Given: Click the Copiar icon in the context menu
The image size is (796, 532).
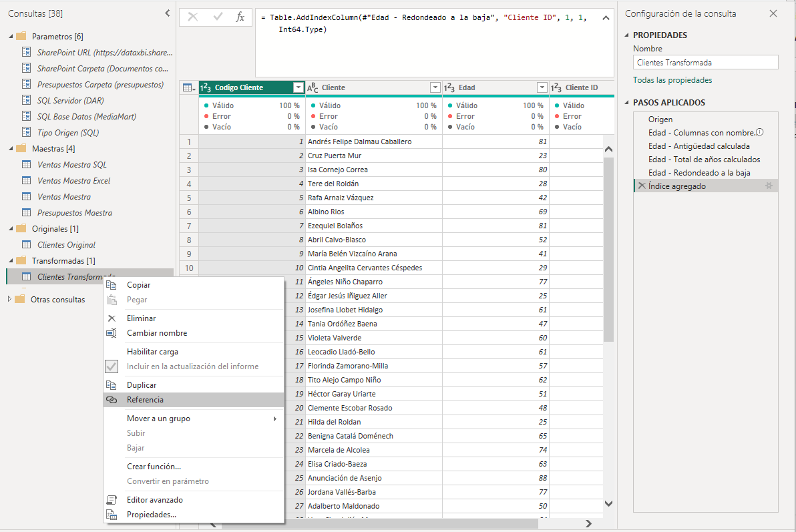Looking at the screenshot, I should coord(112,285).
